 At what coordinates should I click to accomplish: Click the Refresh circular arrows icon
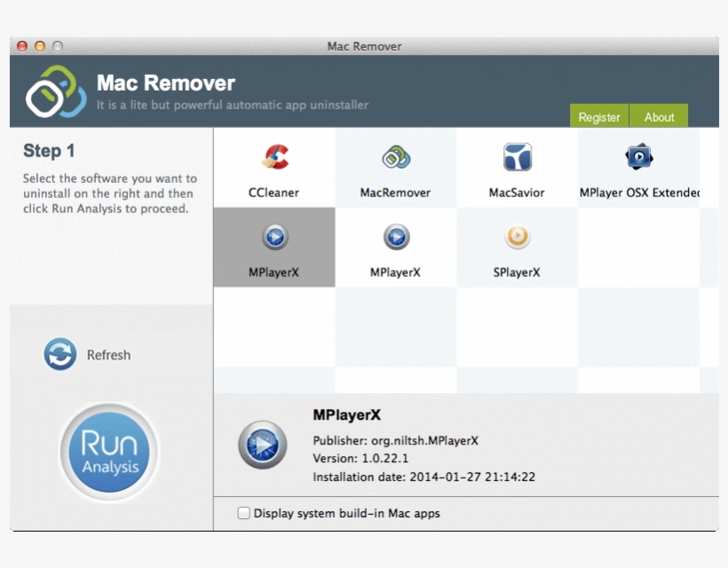point(60,354)
